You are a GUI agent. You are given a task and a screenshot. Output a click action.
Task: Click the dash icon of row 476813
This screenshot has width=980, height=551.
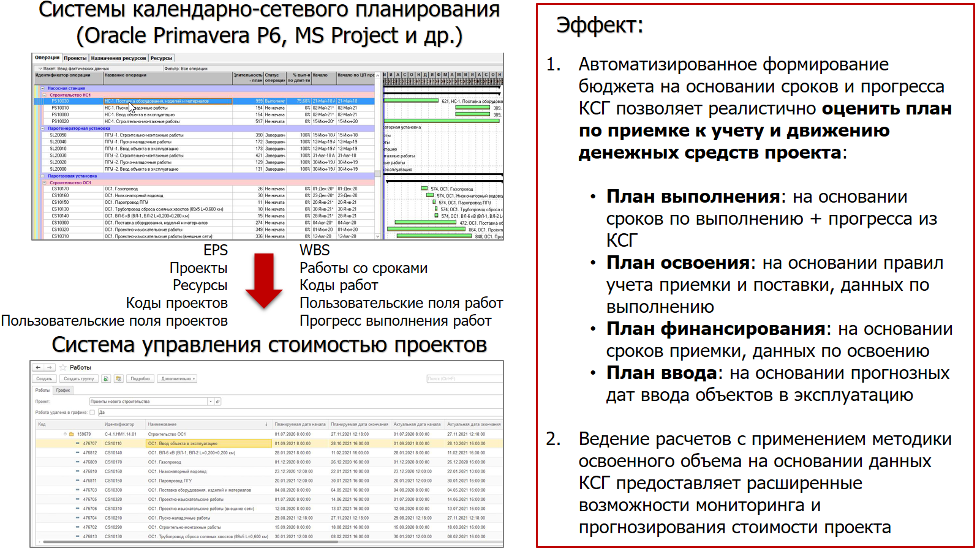coord(77,536)
